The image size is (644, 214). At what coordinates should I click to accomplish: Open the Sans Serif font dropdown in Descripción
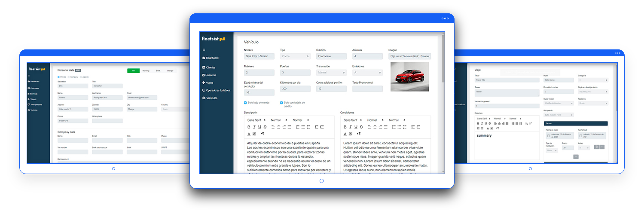(x=256, y=120)
